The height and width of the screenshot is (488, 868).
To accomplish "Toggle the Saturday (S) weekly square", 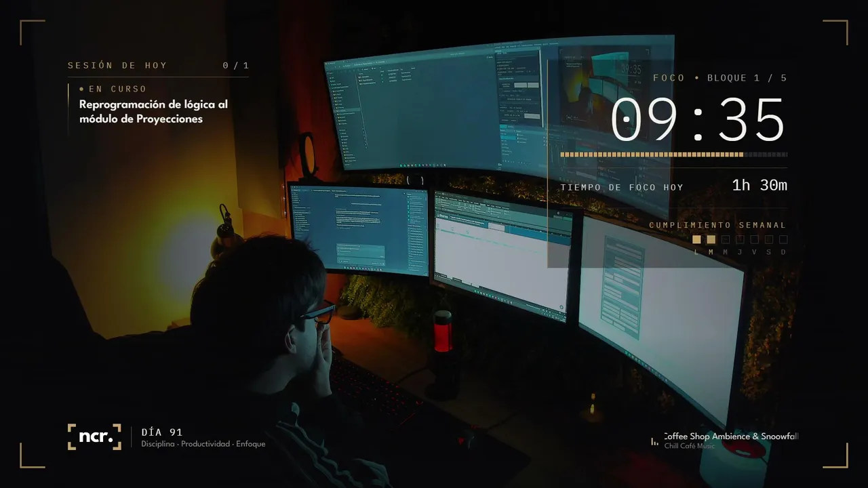I will (769, 239).
